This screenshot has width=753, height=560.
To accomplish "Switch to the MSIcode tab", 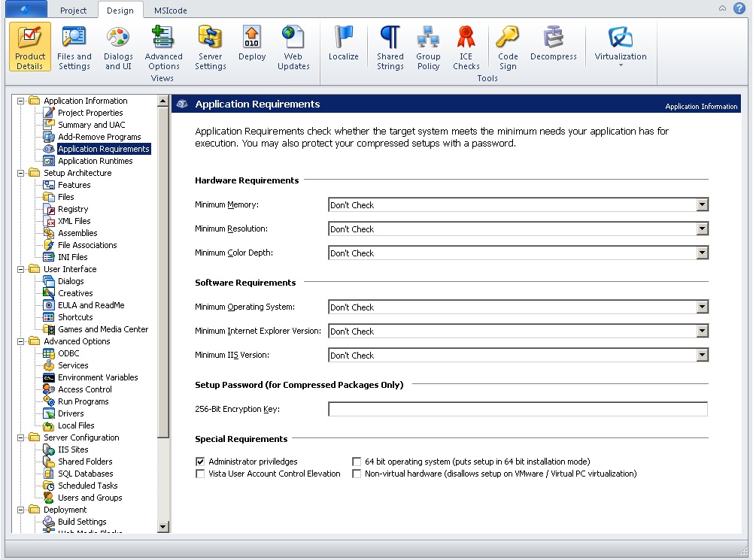I will 171,11.
